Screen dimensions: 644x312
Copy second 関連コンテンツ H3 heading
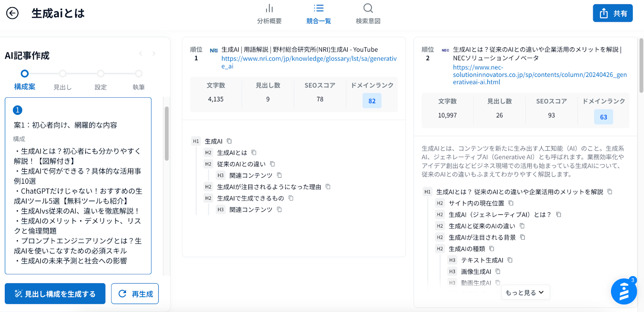pos(279,209)
